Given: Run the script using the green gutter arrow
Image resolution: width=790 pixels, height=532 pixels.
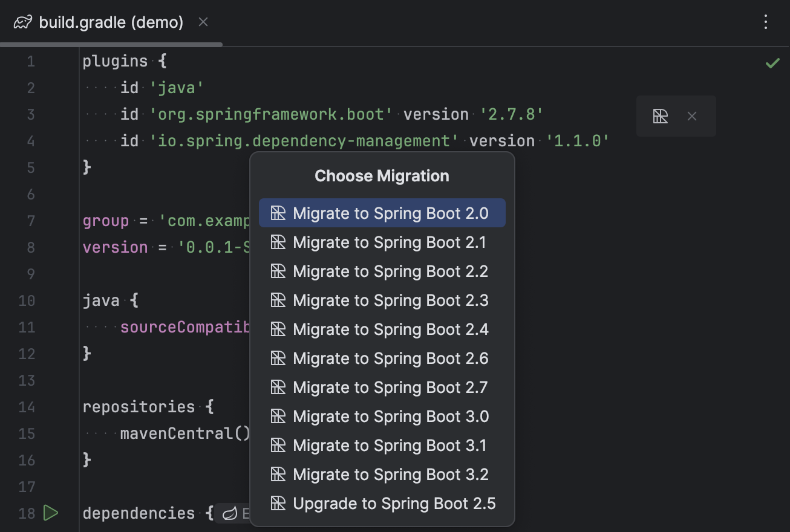Looking at the screenshot, I should pyautogui.click(x=51, y=513).
